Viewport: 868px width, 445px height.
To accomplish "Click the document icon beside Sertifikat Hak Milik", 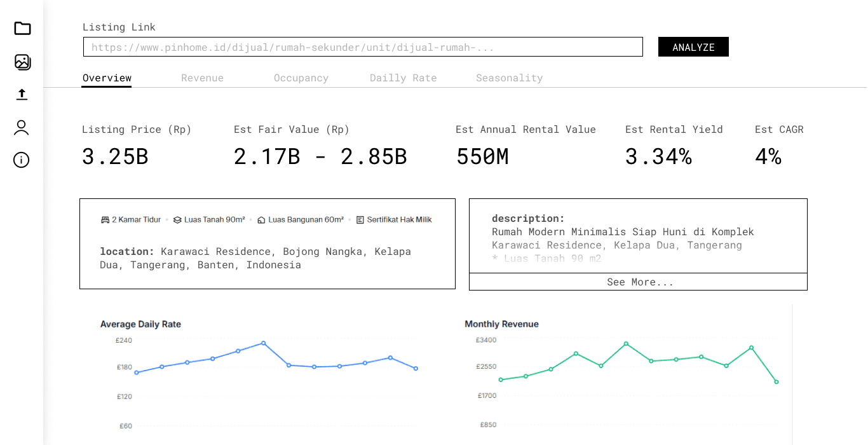I will [360, 219].
